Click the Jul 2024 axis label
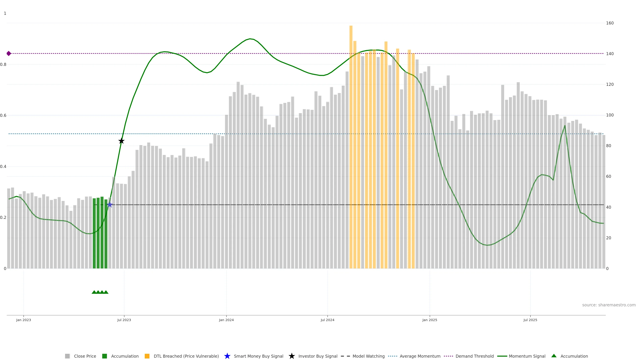This screenshot has height=362, width=644. tap(327, 320)
